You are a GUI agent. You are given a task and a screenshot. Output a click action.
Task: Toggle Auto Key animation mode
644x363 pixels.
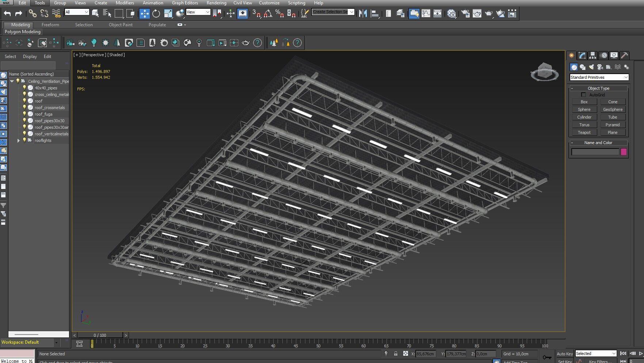tap(564, 354)
